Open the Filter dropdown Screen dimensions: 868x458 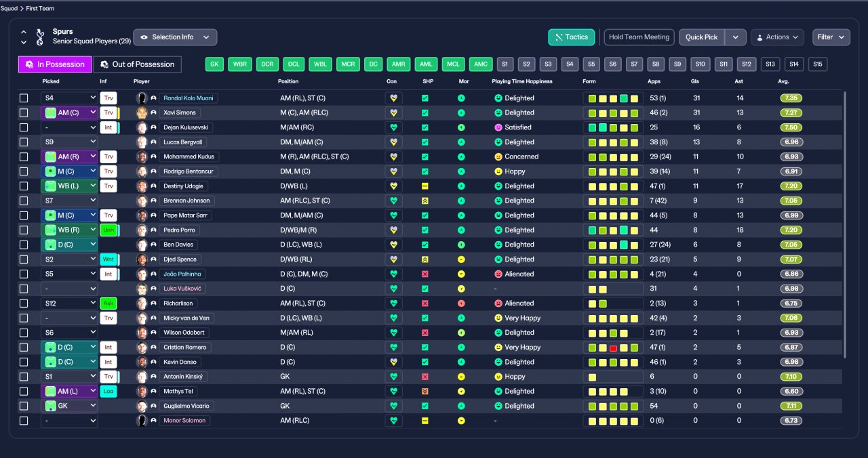coord(831,37)
